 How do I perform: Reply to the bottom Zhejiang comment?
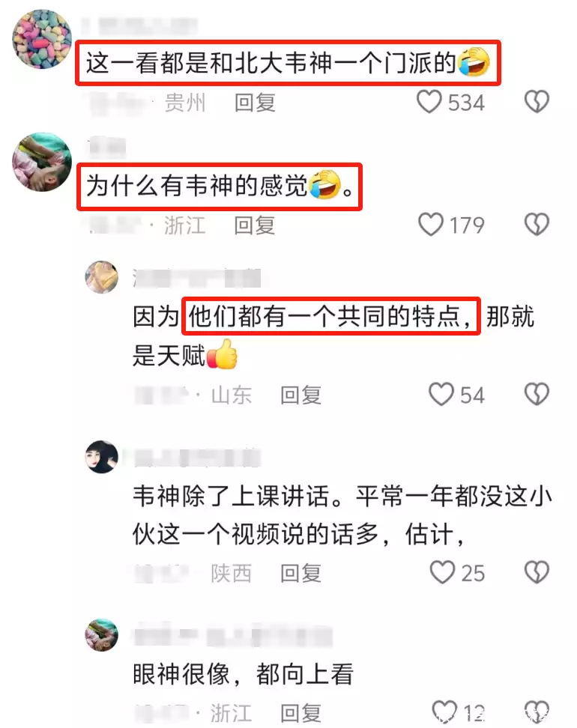(x=300, y=714)
